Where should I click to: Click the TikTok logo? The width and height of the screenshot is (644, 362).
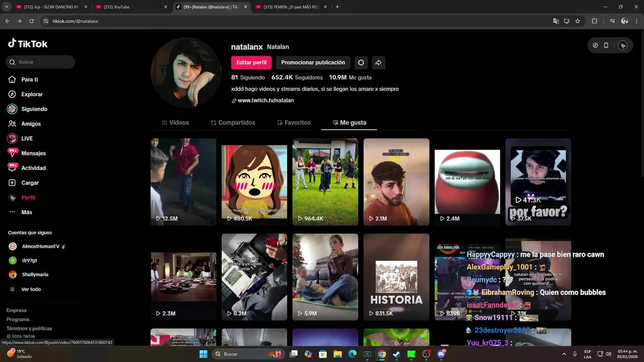(x=28, y=44)
